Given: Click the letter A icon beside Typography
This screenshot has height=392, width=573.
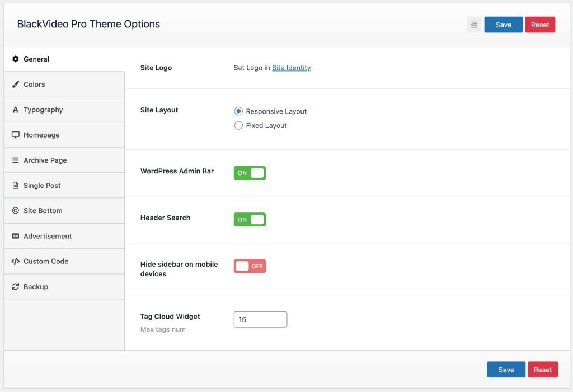Looking at the screenshot, I should tap(15, 110).
